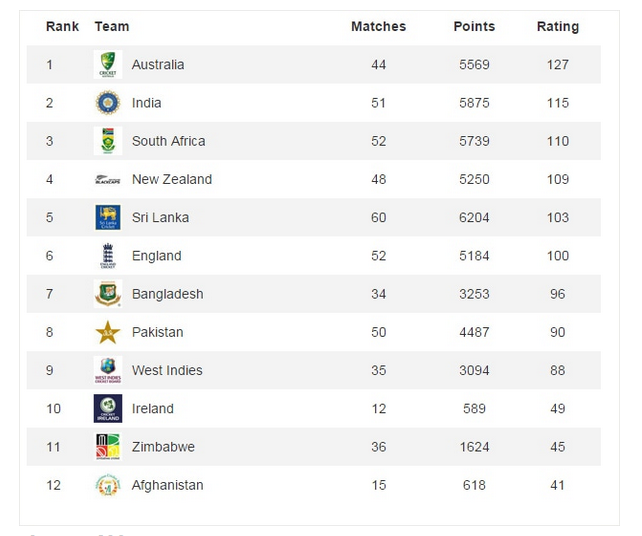Click Sri Lanka's 6204 points value

(474, 218)
